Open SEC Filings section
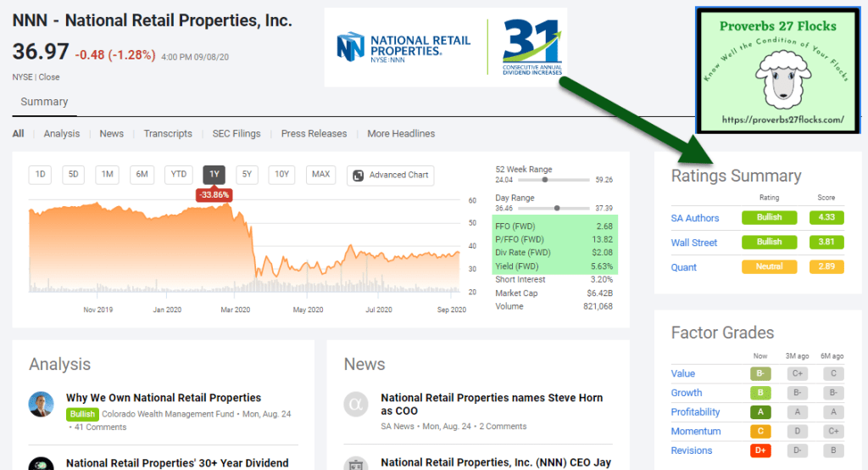 click(x=236, y=133)
